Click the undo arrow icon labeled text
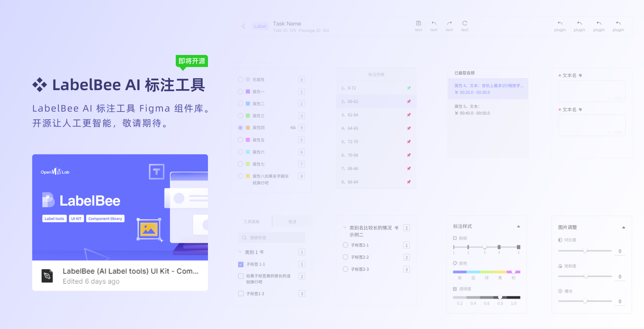Screen dimensions: 644x329 click(x=434, y=23)
